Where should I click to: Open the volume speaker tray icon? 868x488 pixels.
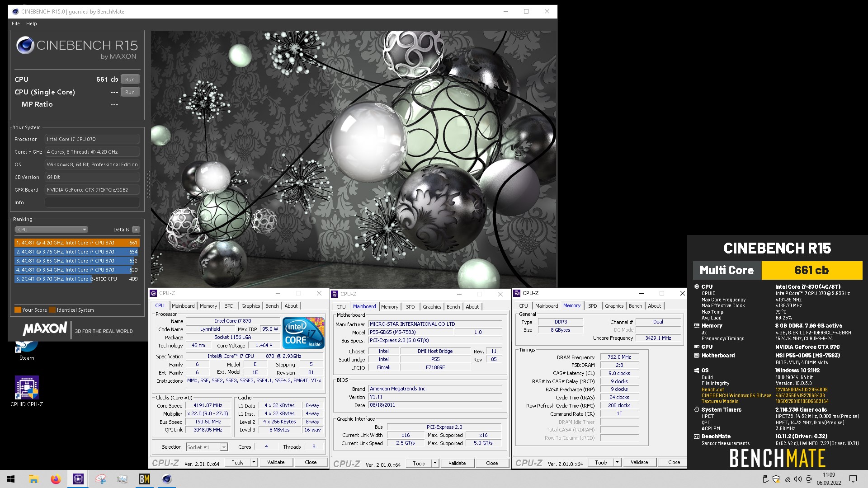[x=798, y=479]
